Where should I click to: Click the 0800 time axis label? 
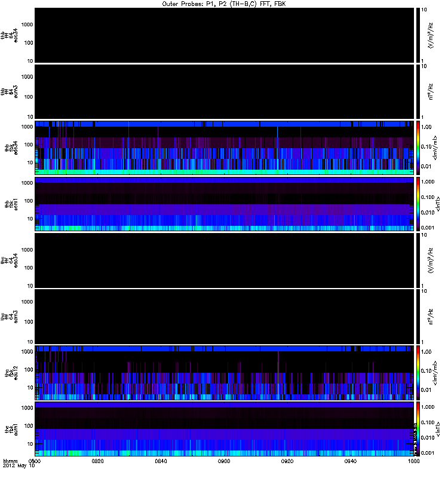[x=35, y=462]
